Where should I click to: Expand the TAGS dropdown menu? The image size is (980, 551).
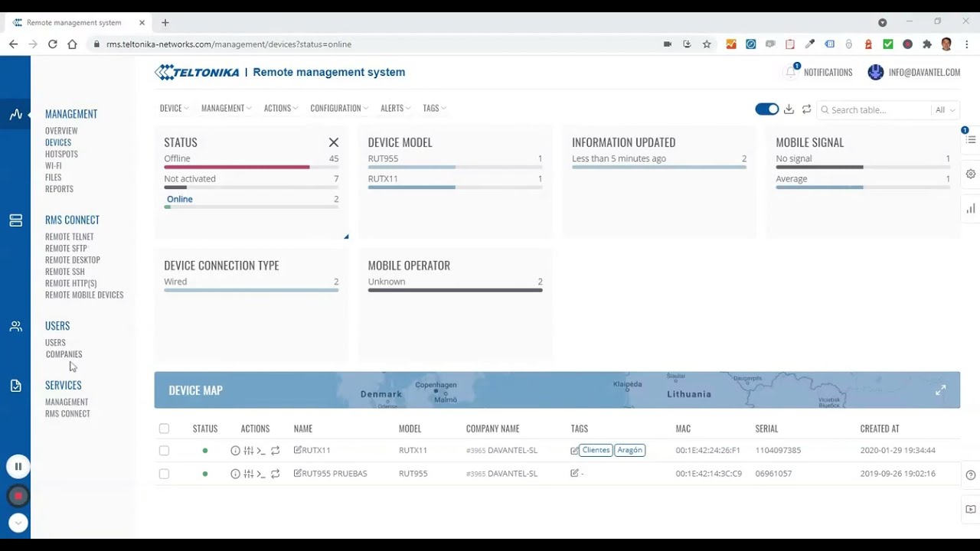pyautogui.click(x=434, y=108)
